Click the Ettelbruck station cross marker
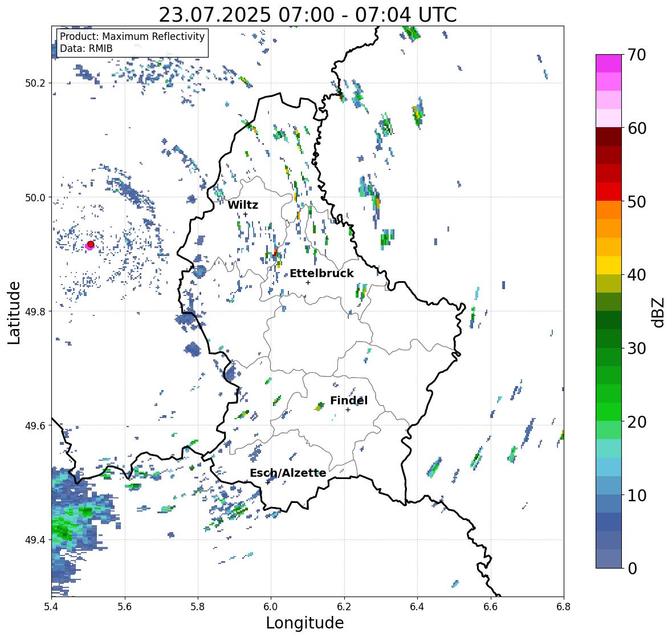The height and width of the screenshot is (637, 672). click(x=308, y=282)
